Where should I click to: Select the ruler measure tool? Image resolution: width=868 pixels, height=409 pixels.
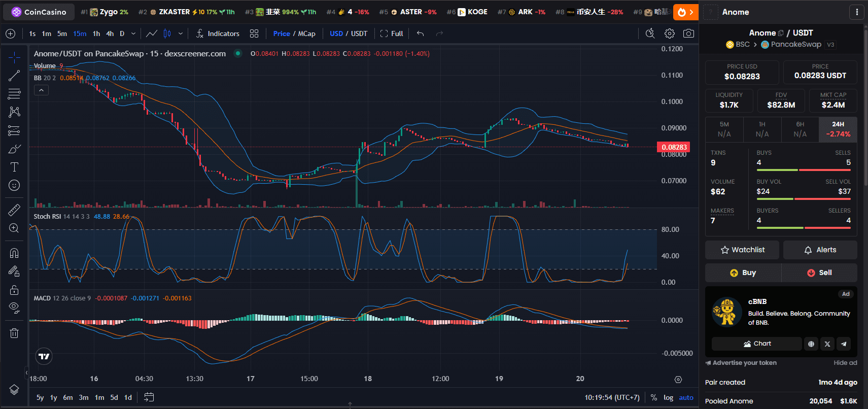[14, 210]
